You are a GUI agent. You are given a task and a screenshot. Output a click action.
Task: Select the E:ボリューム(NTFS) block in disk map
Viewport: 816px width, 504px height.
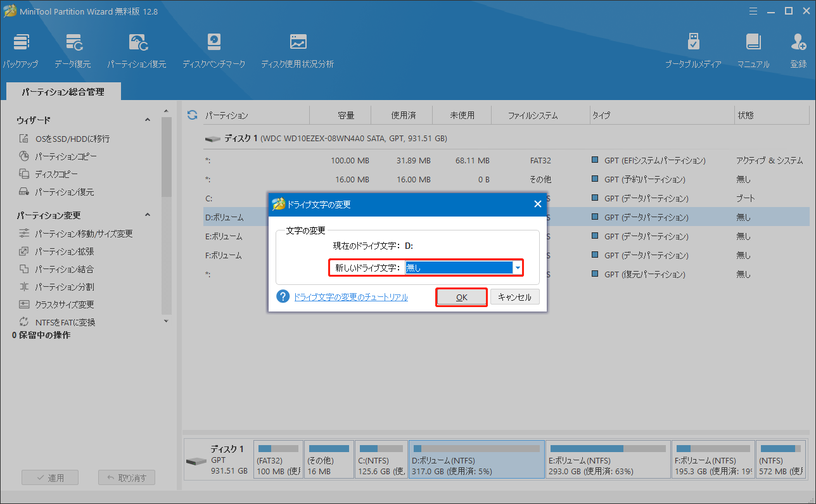(608, 460)
